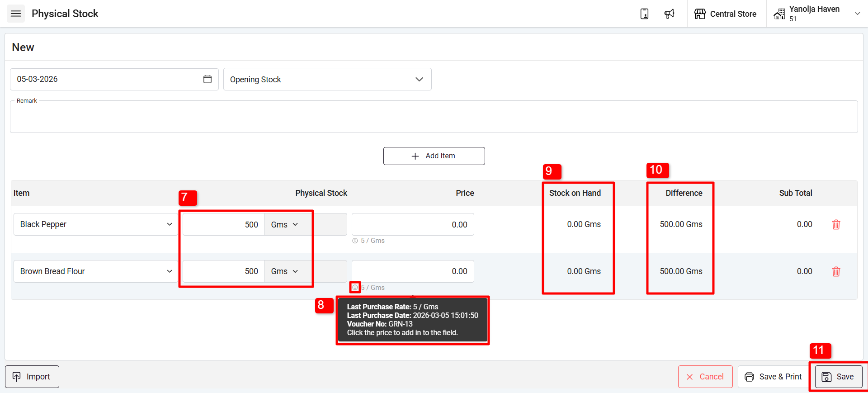
Task: Click the New form heading
Action: [23, 47]
